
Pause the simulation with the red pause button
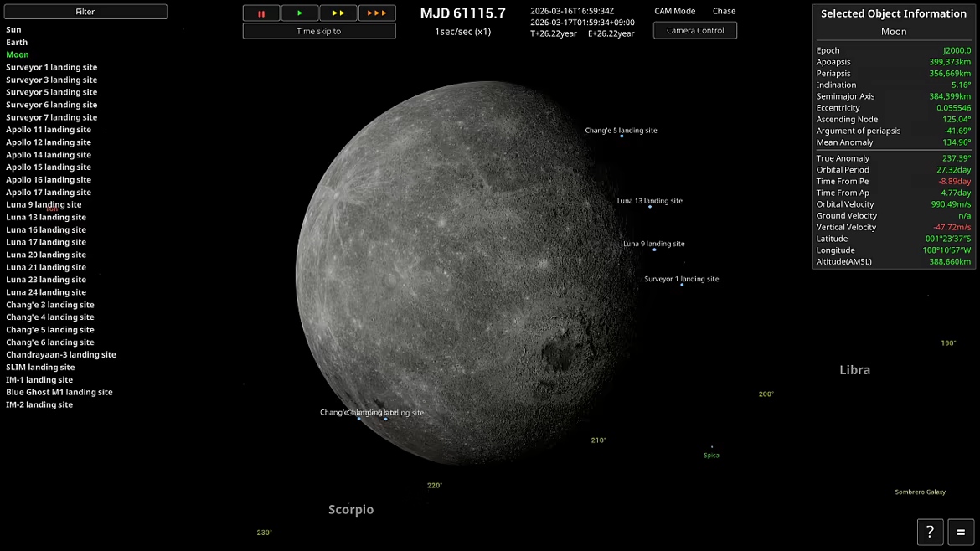261,13
